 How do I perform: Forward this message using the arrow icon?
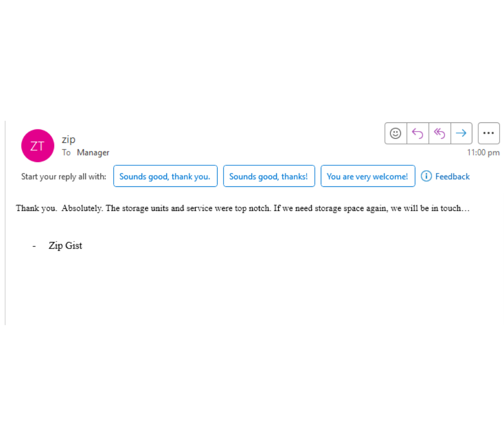461,134
